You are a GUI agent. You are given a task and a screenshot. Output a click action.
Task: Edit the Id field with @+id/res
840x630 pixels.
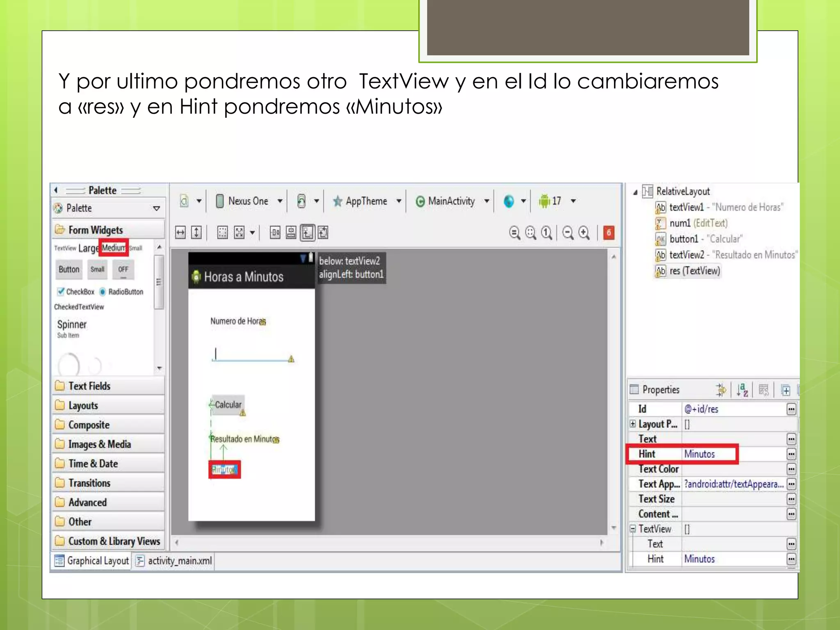[x=734, y=409]
